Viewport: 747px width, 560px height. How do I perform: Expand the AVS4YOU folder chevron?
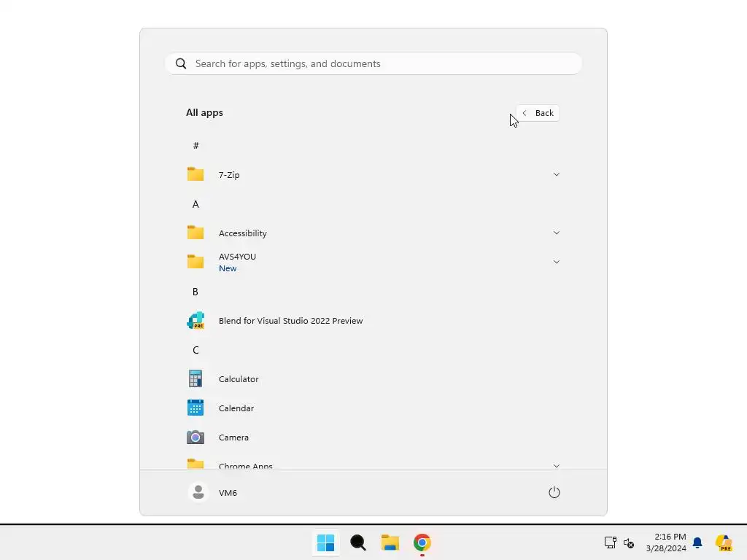(x=557, y=262)
